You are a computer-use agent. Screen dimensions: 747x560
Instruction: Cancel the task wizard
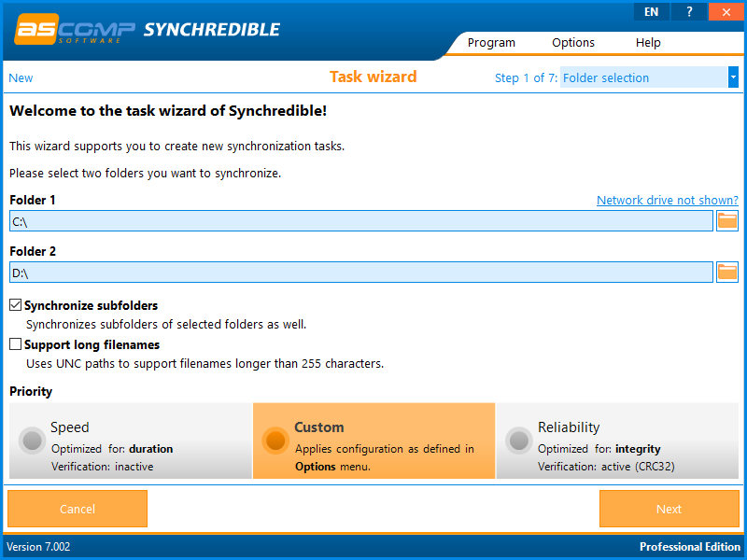coord(77,509)
